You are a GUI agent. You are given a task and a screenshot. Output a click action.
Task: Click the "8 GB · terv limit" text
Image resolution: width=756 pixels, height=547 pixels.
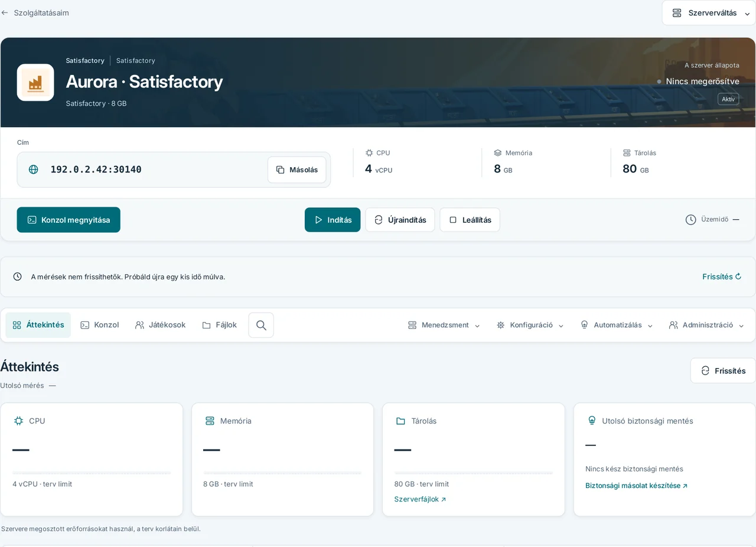(x=228, y=484)
